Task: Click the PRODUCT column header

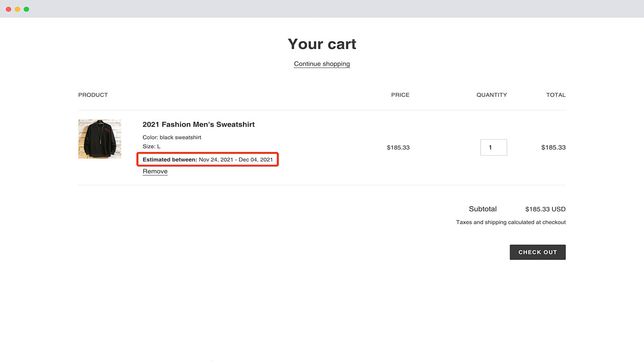Action: (93, 95)
